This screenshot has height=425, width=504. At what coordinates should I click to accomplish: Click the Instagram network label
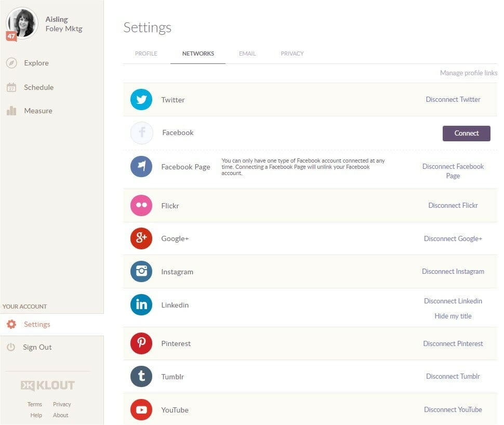pos(177,272)
